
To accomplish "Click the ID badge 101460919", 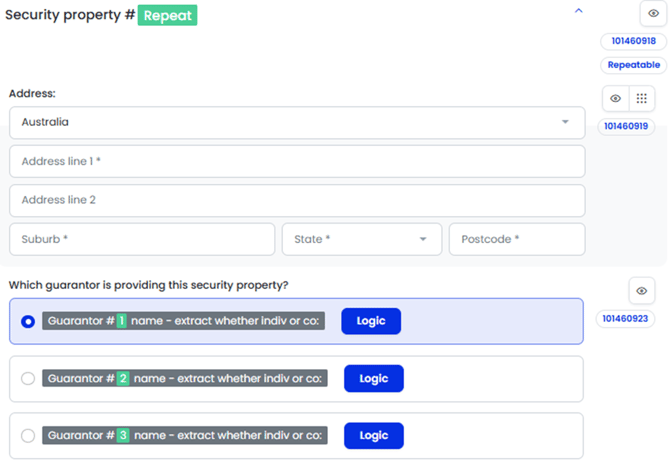I will pos(626,126).
